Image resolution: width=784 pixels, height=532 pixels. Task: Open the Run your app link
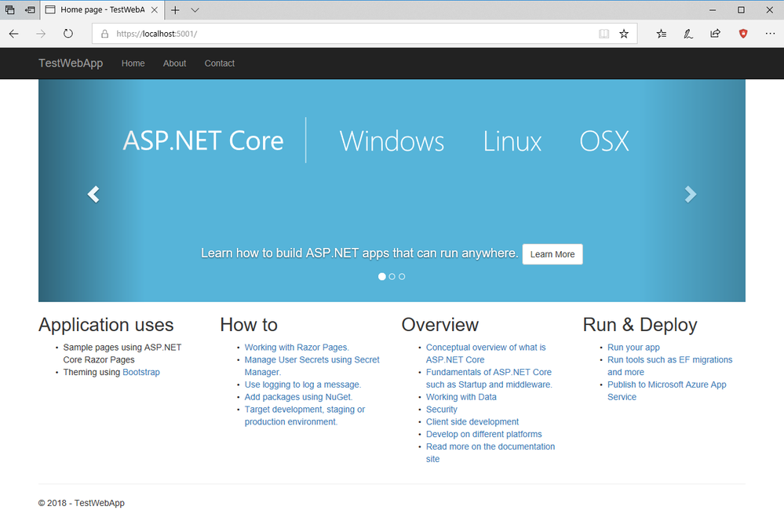633,347
